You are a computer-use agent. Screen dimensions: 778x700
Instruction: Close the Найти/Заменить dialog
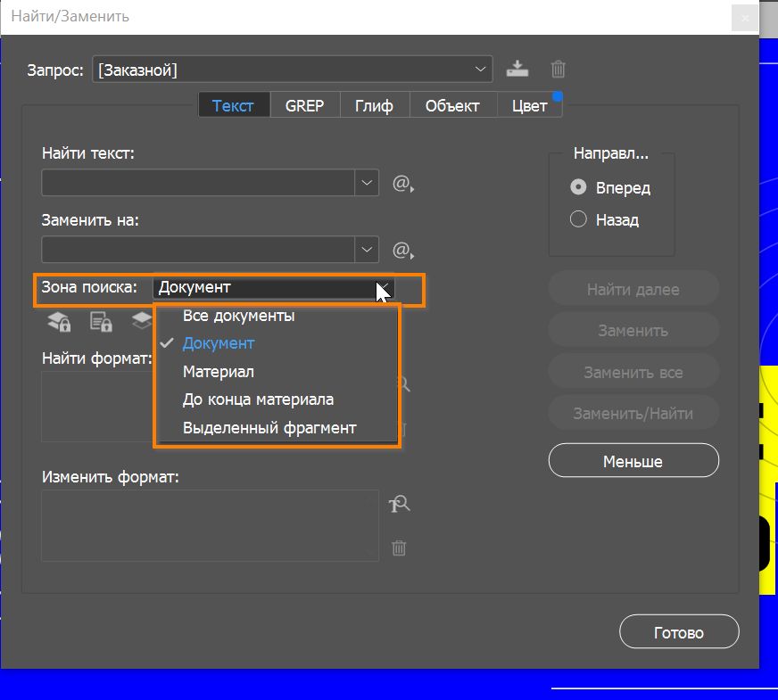[x=744, y=19]
